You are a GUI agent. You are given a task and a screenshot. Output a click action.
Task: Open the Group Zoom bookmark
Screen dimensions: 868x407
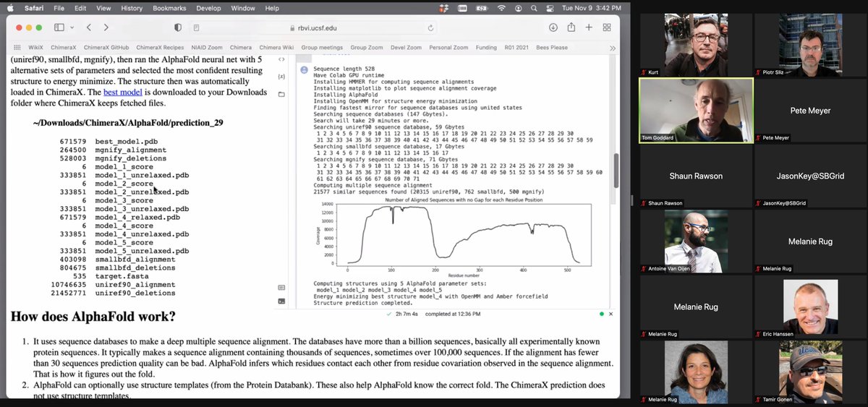(x=367, y=48)
